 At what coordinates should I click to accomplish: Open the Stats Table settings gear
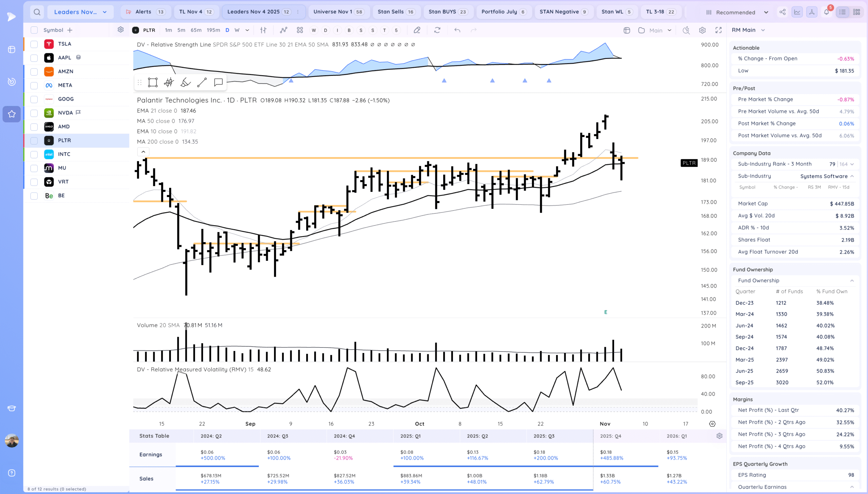[719, 436]
